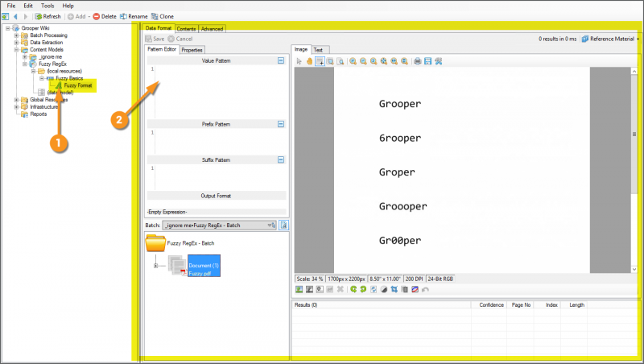This screenshot has width=644, height=364.
Task: Select the _ignore me tree node
Action: 50,56
